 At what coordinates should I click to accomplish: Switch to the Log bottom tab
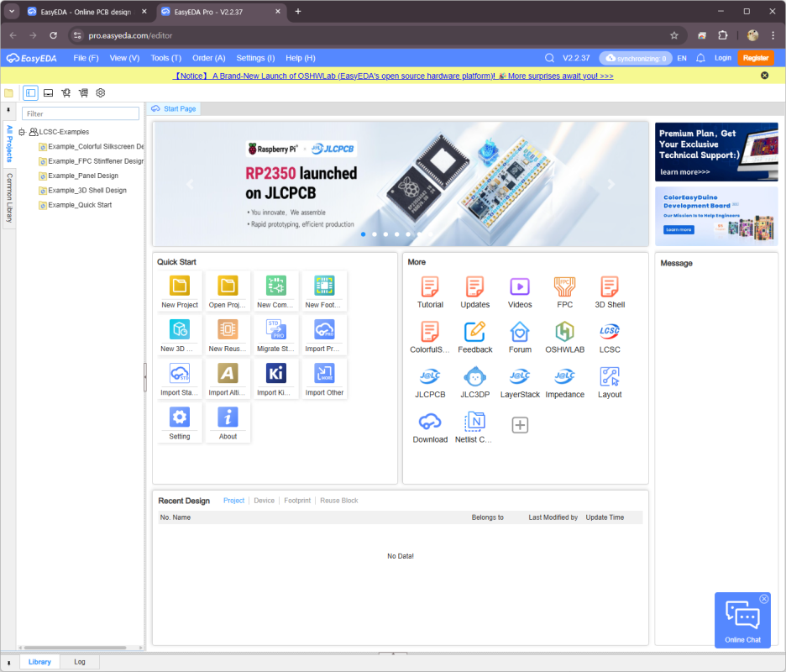(x=80, y=662)
